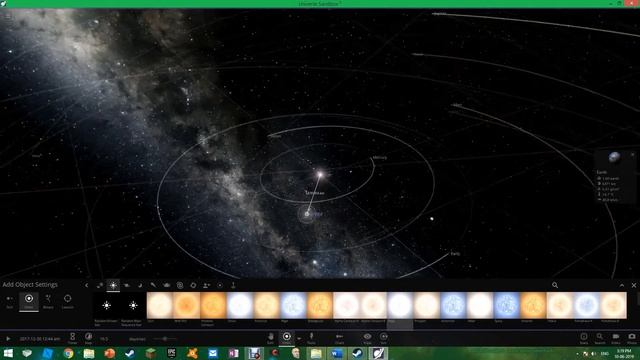The image size is (640, 360).
Task: Select the Launch placement mode
Action: pos(68,302)
